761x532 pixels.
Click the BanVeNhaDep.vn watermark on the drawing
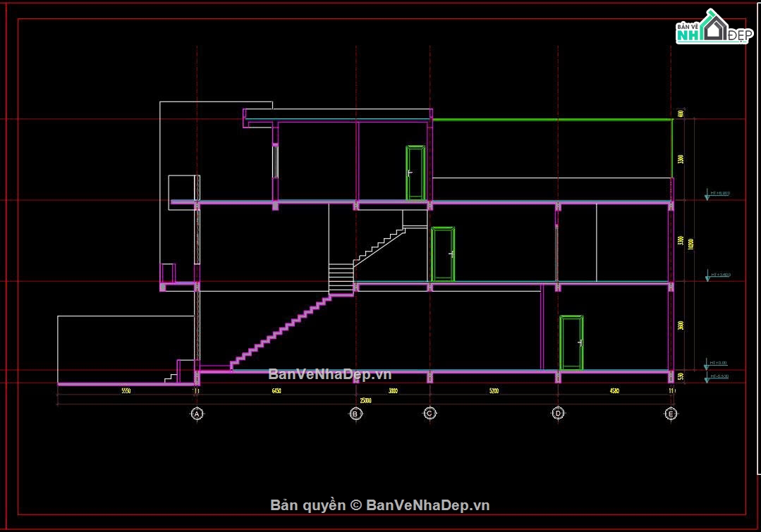pyautogui.click(x=329, y=374)
